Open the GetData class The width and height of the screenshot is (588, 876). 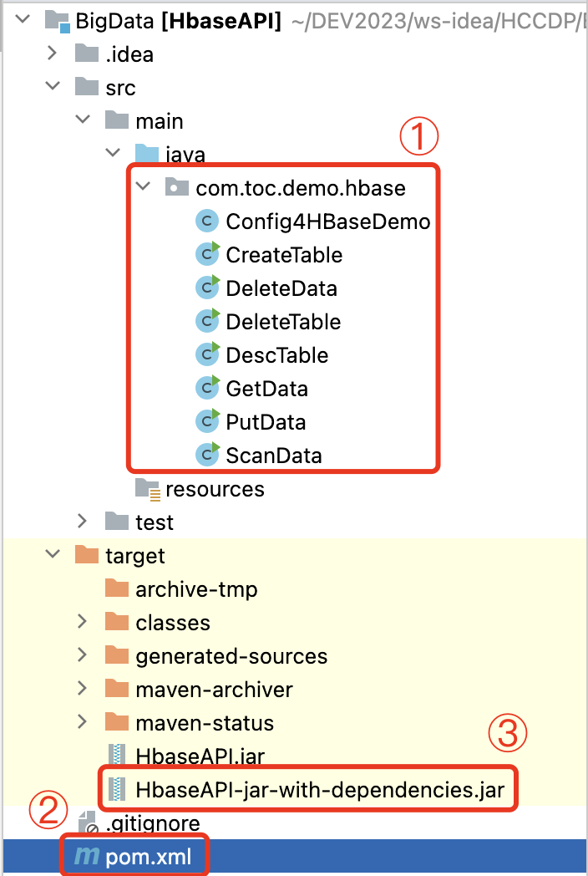[x=268, y=388]
